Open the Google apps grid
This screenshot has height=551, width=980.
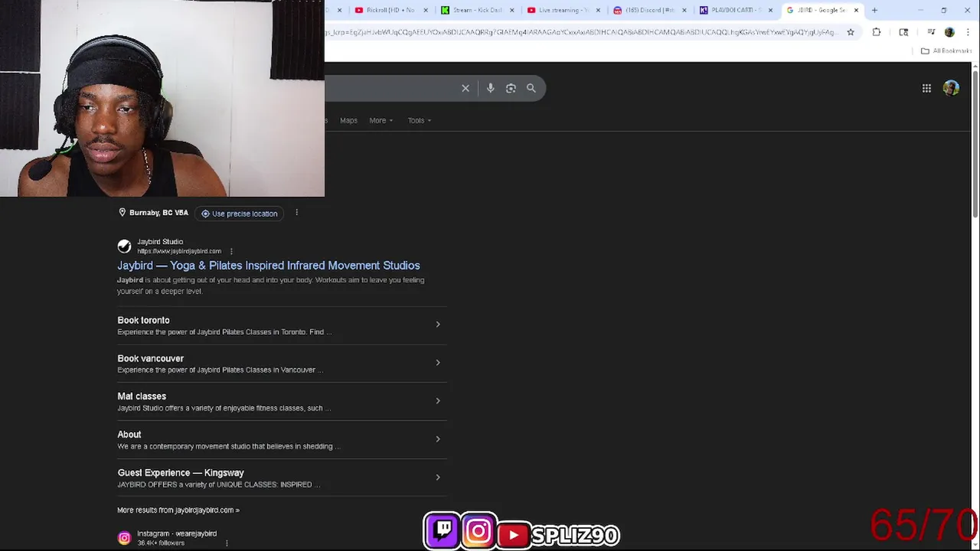(926, 88)
